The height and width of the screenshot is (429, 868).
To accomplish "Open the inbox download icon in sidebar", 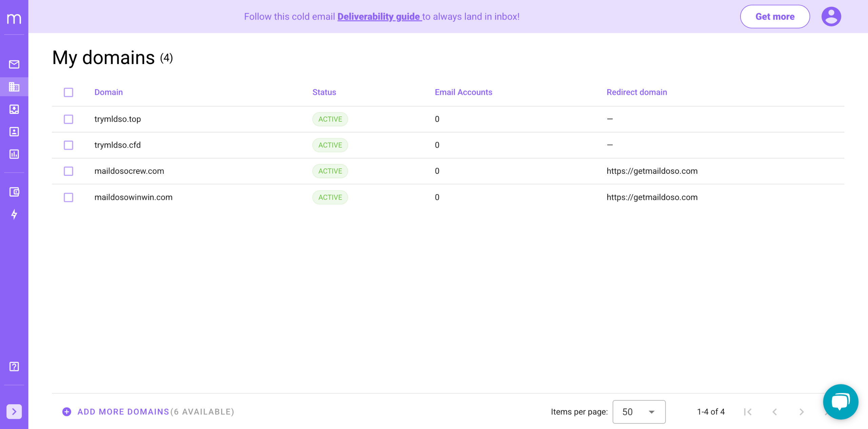I will point(14,109).
